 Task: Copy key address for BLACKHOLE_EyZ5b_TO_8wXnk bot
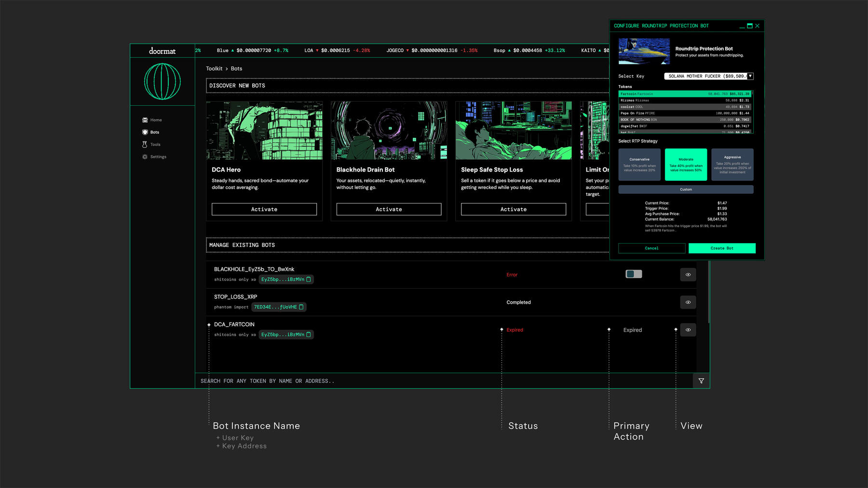click(x=309, y=280)
